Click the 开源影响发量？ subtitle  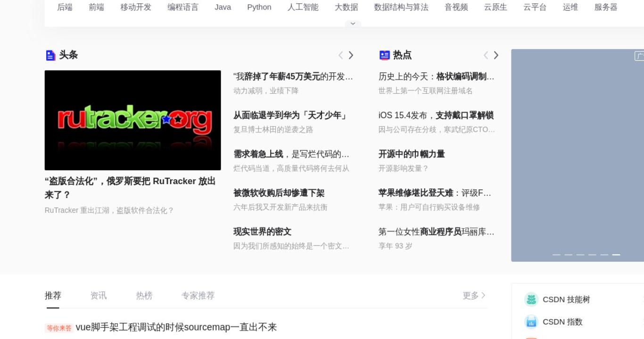point(404,168)
